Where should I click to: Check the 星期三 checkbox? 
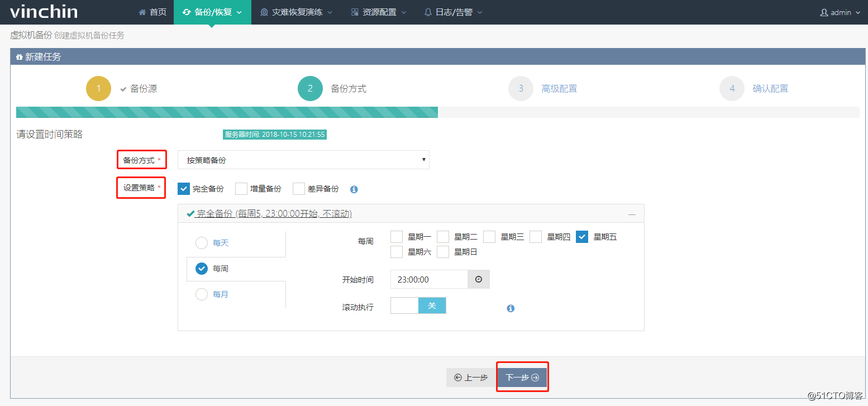click(489, 237)
